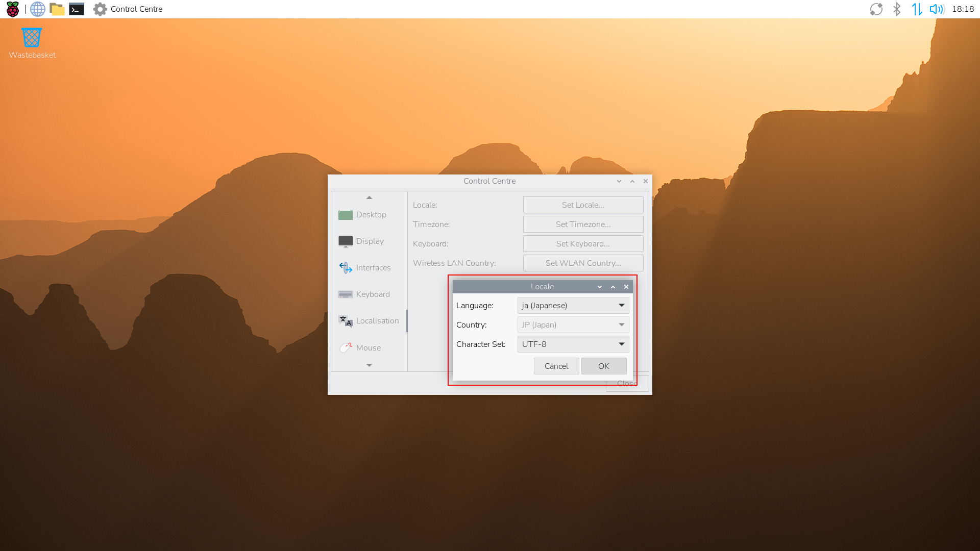Click the software updater tray icon
Viewport: 980px width, 551px height.
tap(876, 9)
